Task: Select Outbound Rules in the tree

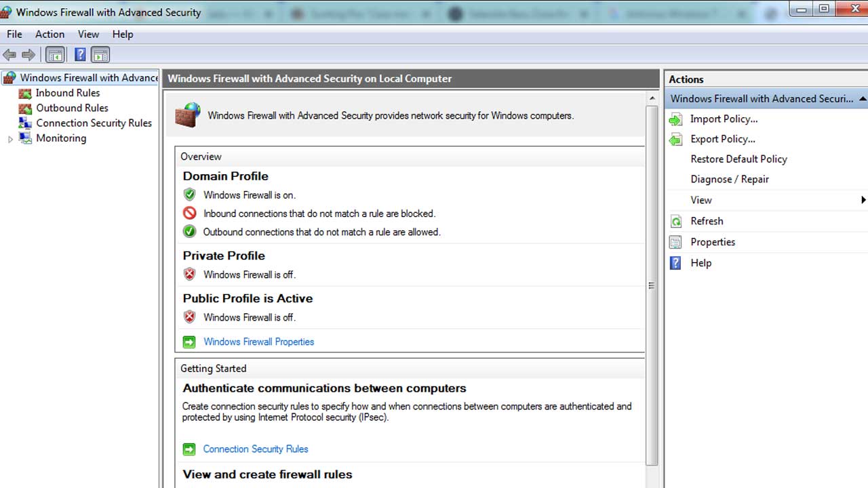Action: point(72,108)
